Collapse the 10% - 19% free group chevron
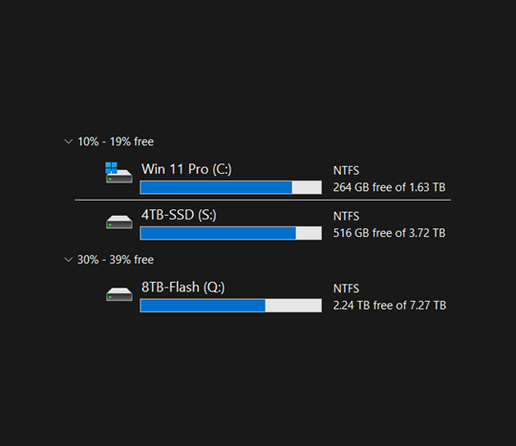 (x=68, y=142)
